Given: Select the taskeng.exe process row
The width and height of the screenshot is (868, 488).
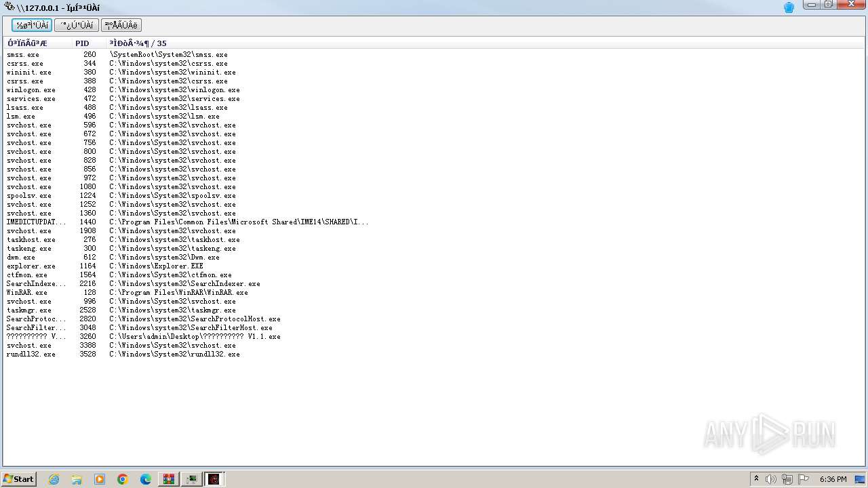Looking at the screenshot, I should click(434, 248).
